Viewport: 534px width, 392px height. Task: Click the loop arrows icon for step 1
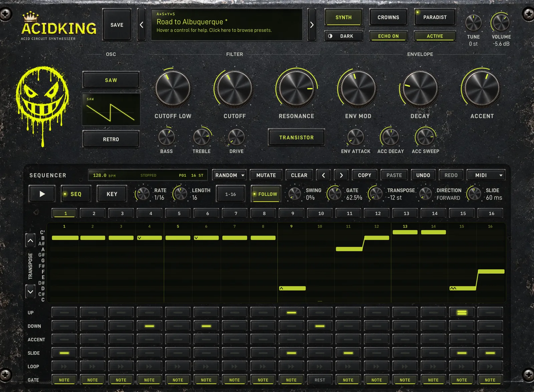tap(64, 366)
